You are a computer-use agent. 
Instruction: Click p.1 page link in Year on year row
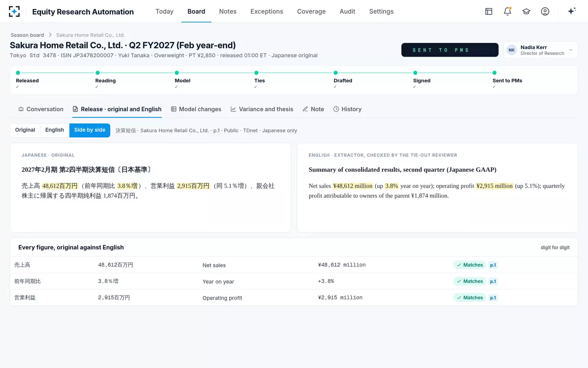click(493, 281)
